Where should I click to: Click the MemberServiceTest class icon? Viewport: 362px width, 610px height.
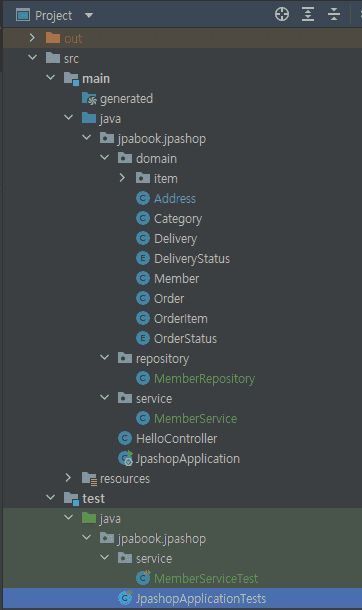tap(143, 578)
